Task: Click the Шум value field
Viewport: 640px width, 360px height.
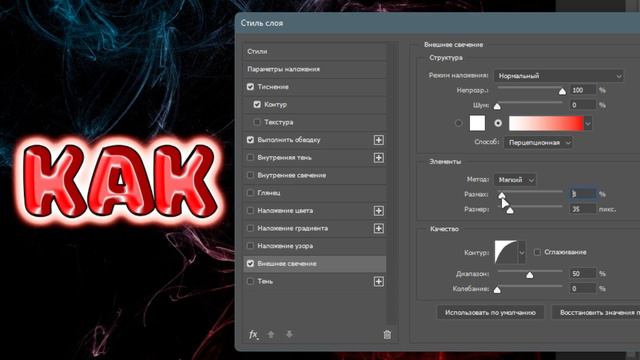Action: tap(583, 105)
